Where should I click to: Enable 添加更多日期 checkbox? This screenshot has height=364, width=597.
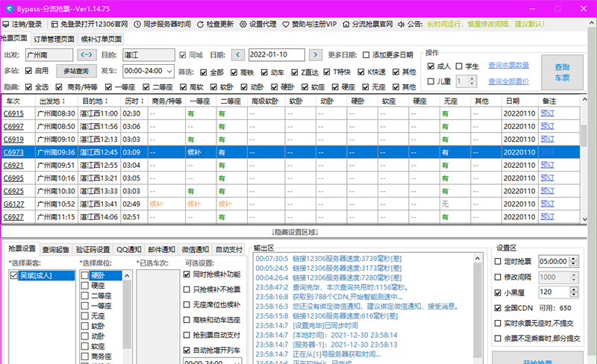pyautogui.click(x=366, y=55)
